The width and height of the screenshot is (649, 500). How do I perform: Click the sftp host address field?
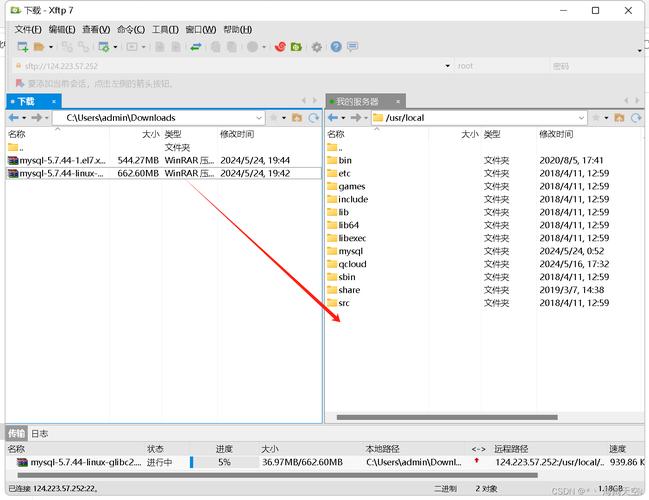(x=232, y=66)
